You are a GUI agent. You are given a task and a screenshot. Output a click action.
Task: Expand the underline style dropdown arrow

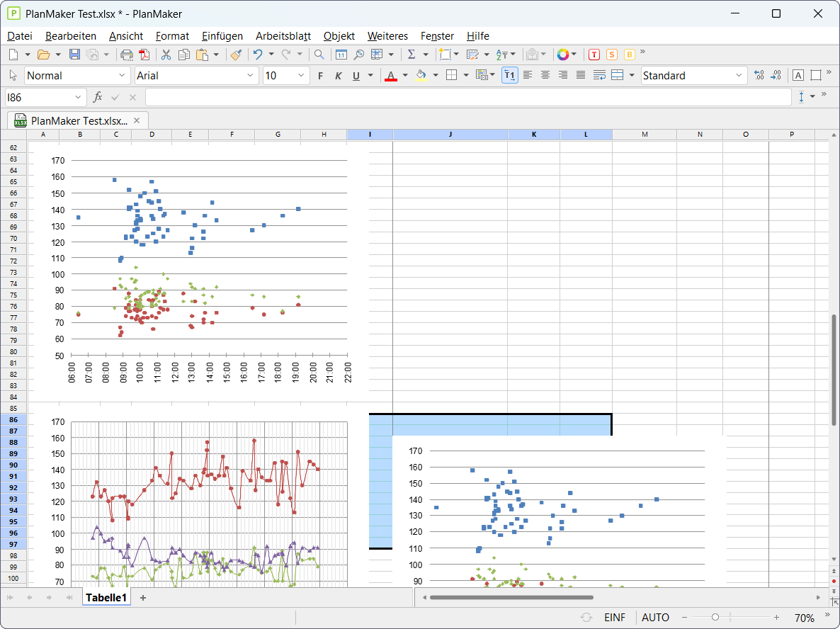pos(370,76)
